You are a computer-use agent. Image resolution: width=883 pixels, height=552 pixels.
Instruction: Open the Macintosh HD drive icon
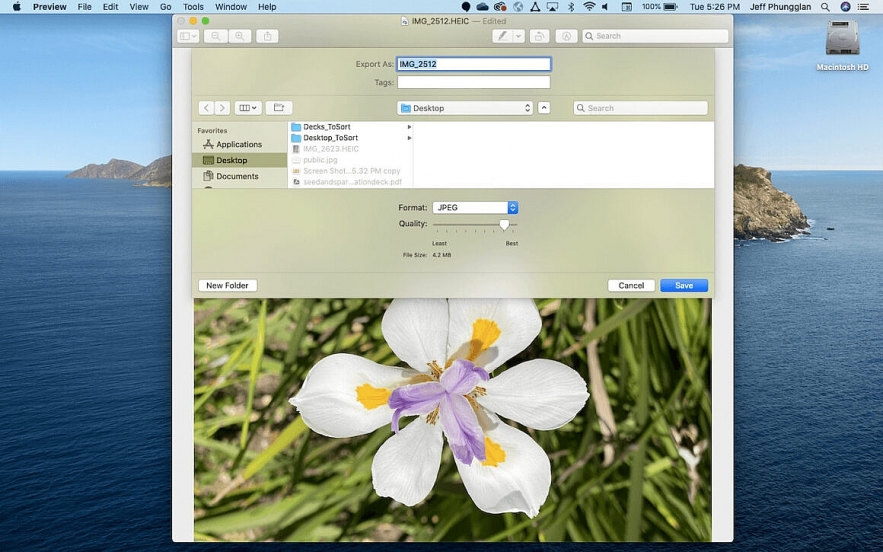pos(842,40)
